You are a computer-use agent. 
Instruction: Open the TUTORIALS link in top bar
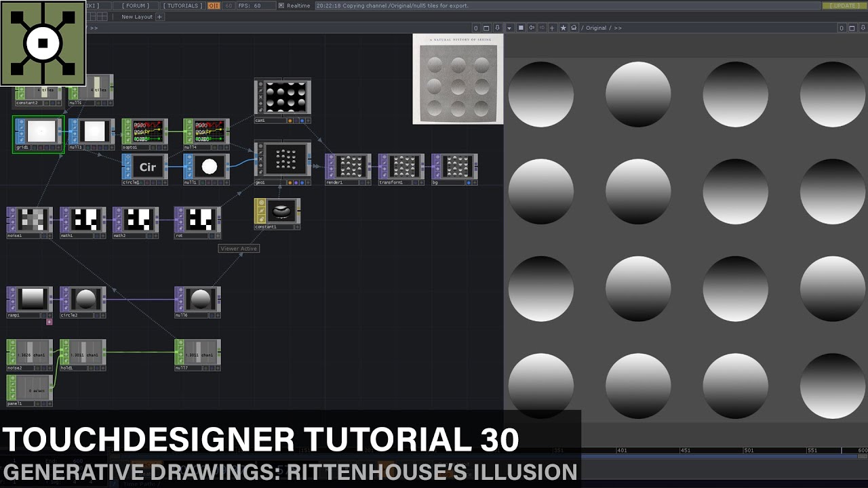pos(183,5)
